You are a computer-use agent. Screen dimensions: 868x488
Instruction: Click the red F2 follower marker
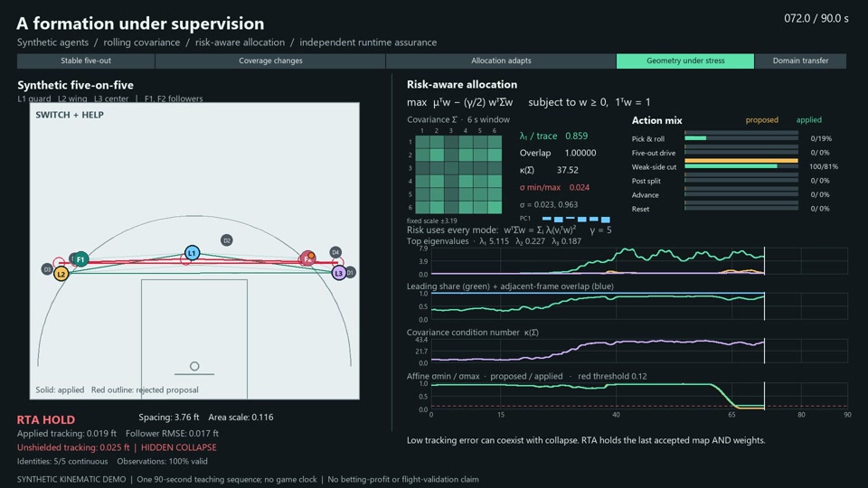click(307, 258)
